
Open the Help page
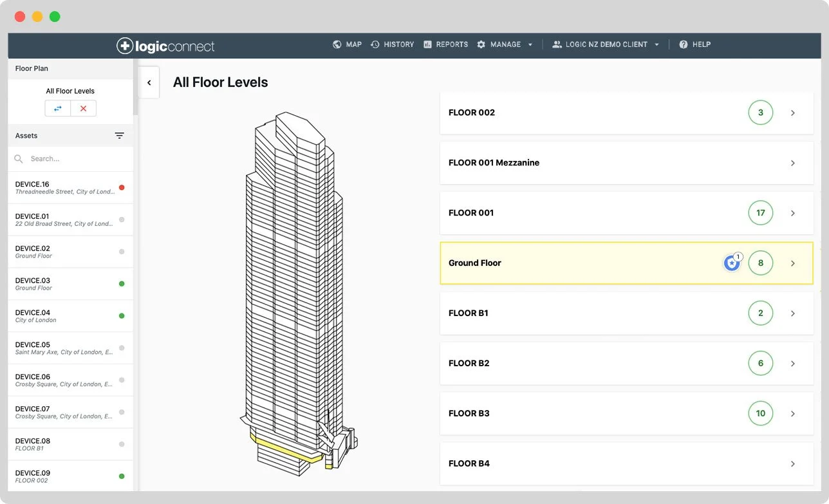(694, 44)
